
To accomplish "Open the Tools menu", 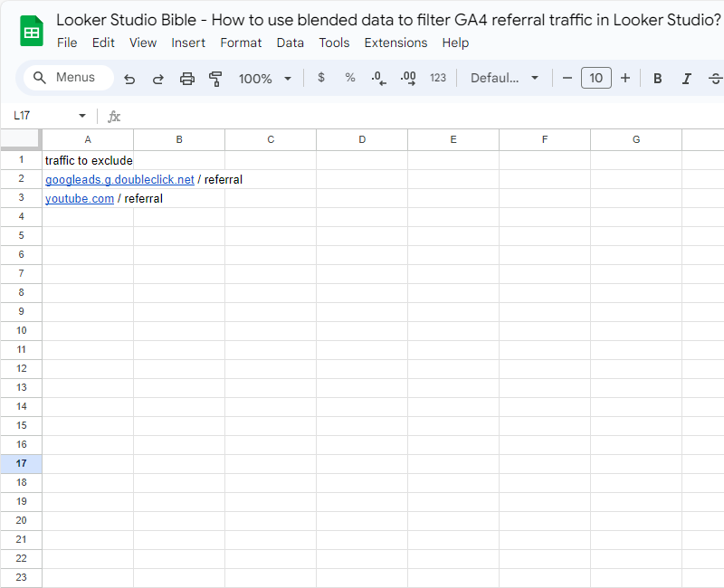I will tap(334, 43).
